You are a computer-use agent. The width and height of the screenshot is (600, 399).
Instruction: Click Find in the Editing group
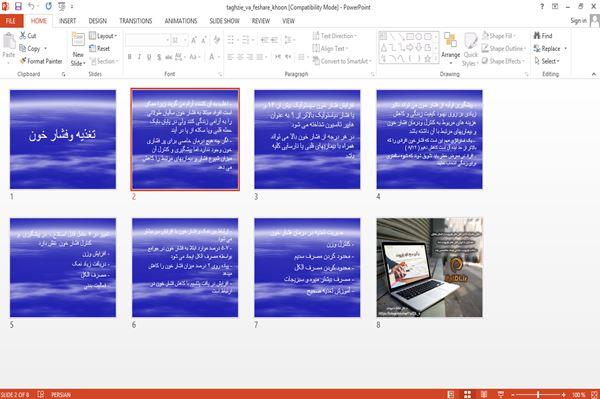pyautogui.click(x=543, y=36)
